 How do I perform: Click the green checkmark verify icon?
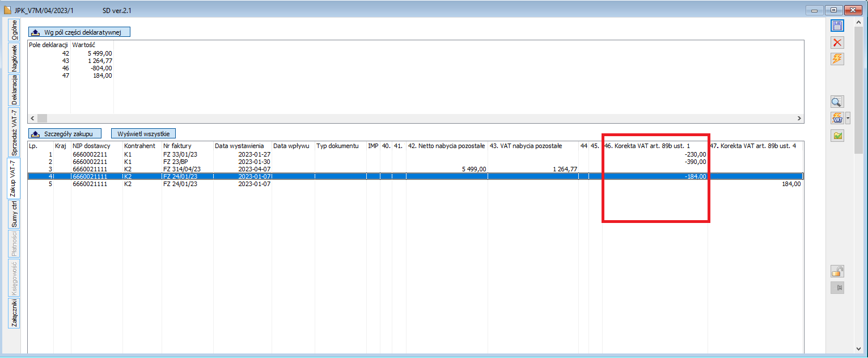[837, 136]
